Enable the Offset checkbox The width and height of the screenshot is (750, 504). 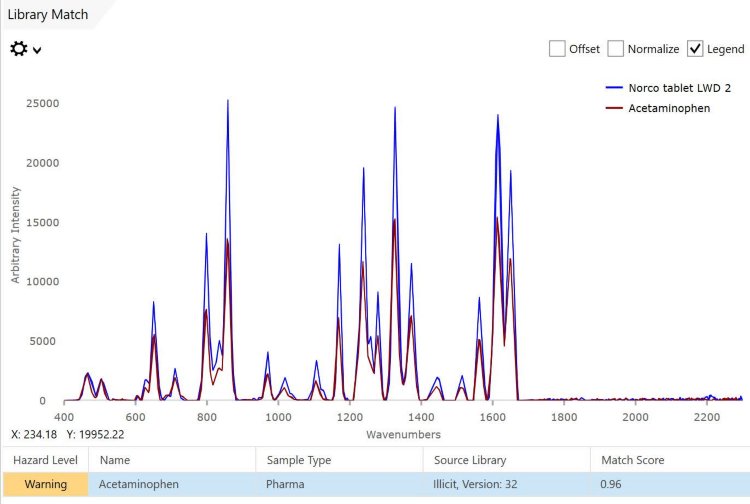click(x=557, y=49)
